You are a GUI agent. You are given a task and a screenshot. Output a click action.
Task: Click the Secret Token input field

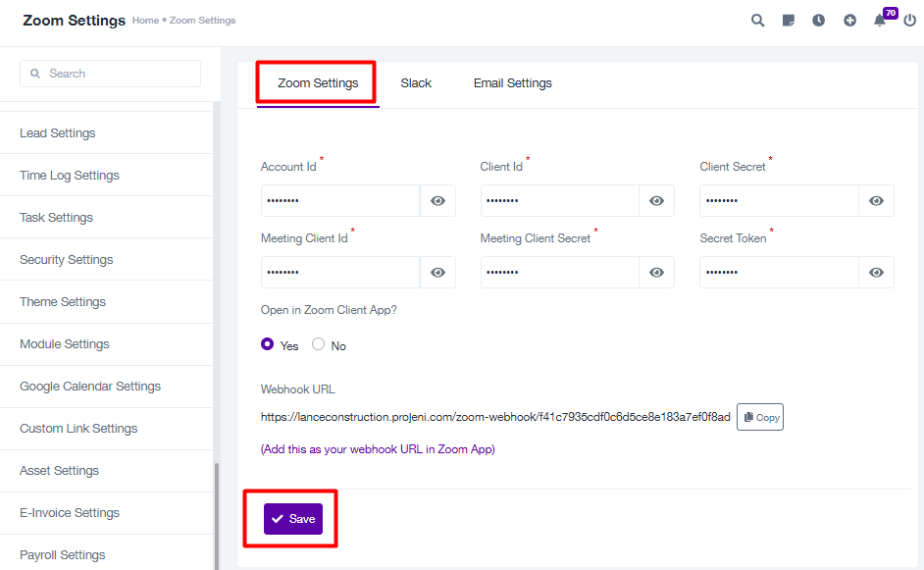point(779,273)
